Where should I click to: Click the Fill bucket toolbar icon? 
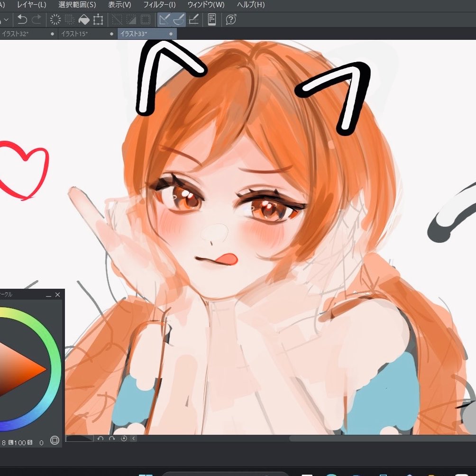tap(84, 20)
